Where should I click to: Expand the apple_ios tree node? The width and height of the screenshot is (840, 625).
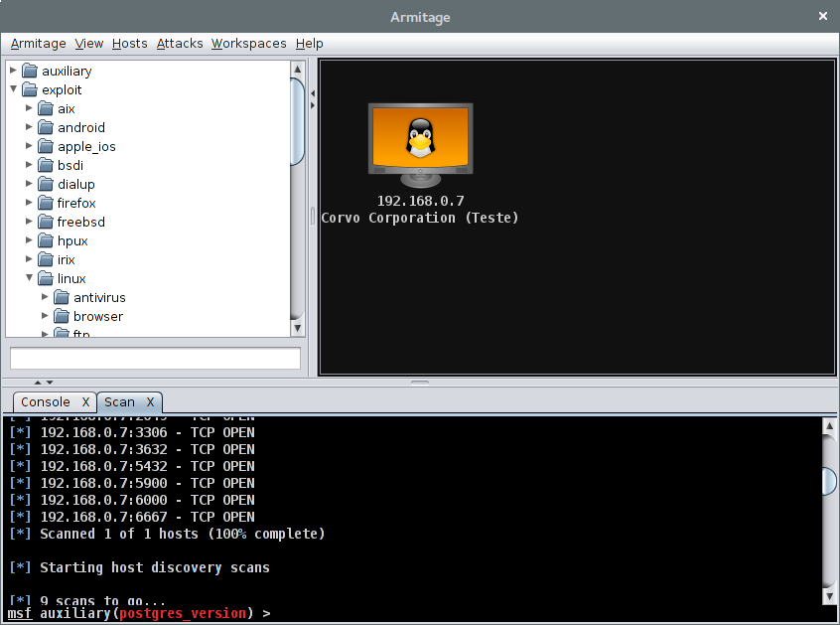pos(29,146)
